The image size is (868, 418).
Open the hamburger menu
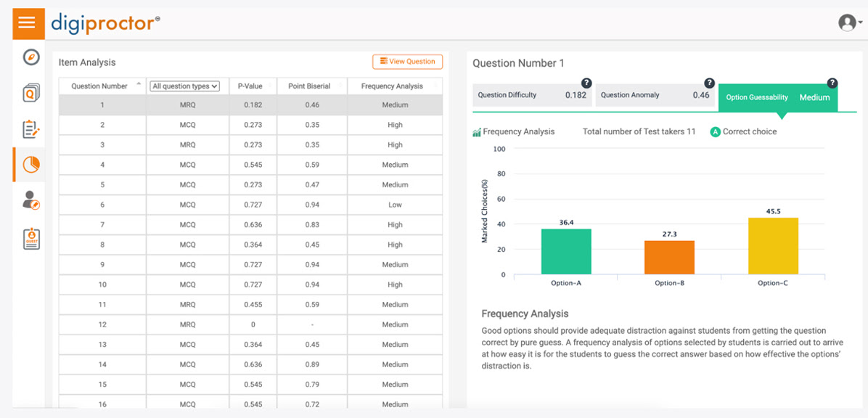(28, 23)
